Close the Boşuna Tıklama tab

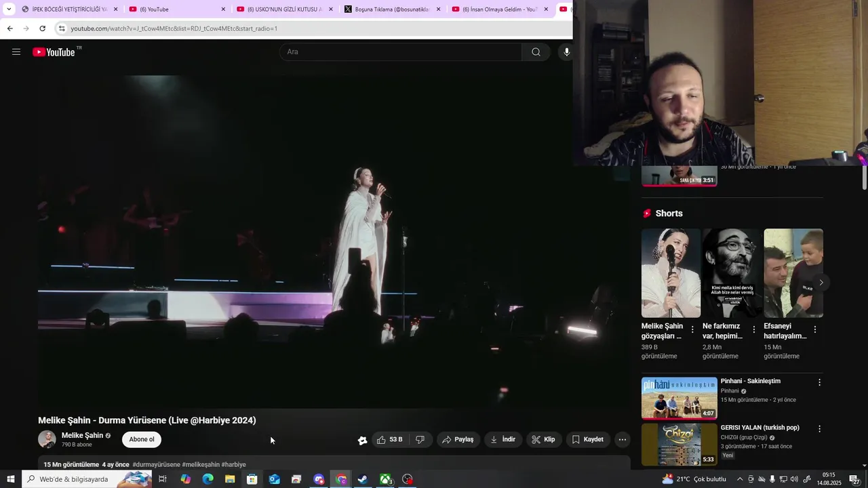tap(438, 9)
